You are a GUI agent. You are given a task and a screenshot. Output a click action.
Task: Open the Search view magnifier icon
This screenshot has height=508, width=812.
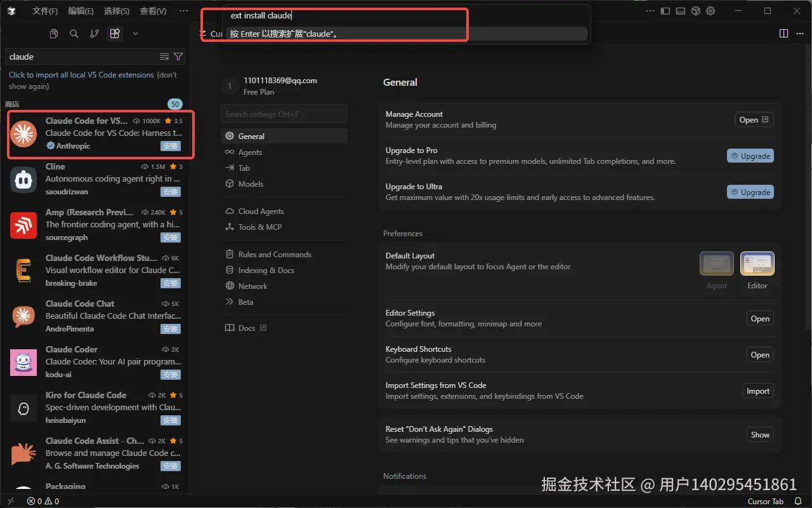click(x=74, y=34)
